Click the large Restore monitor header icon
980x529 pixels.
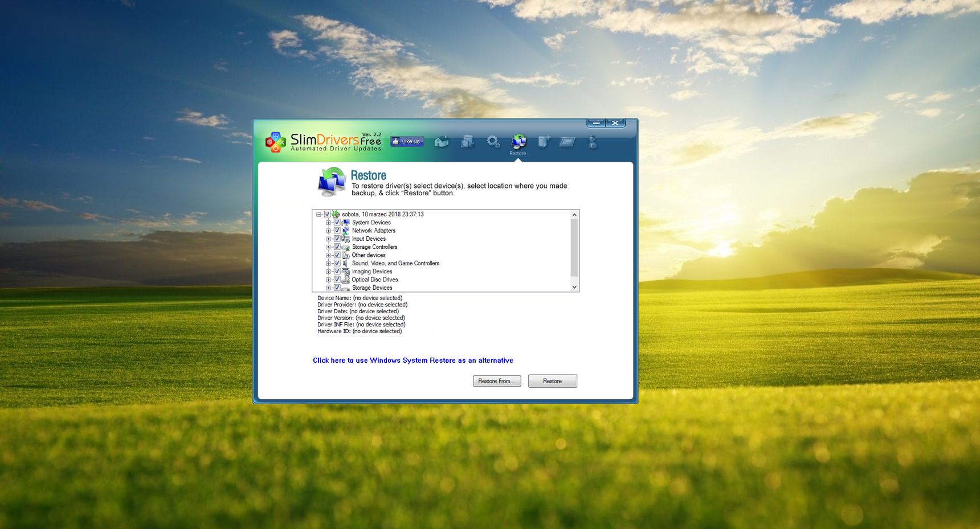point(332,182)
